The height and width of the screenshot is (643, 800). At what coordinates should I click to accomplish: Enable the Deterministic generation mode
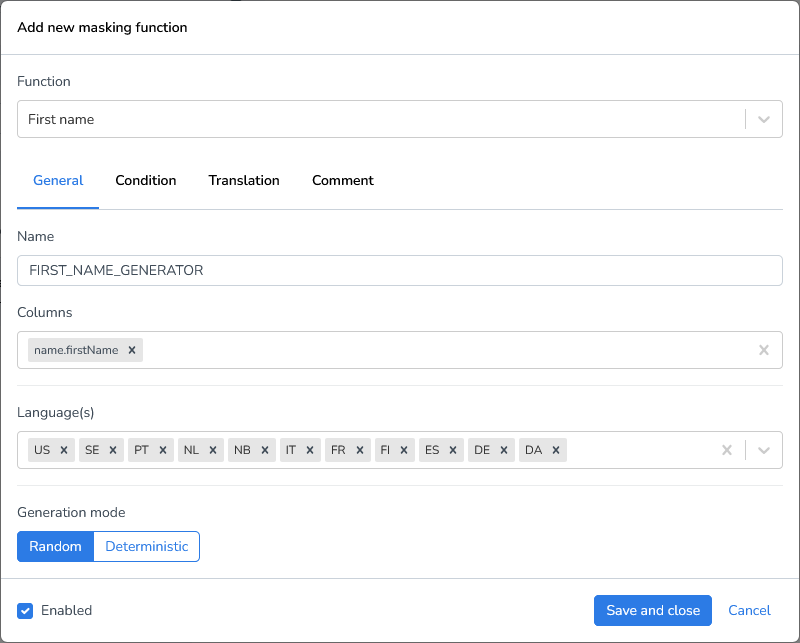click(x=146, y=546)
